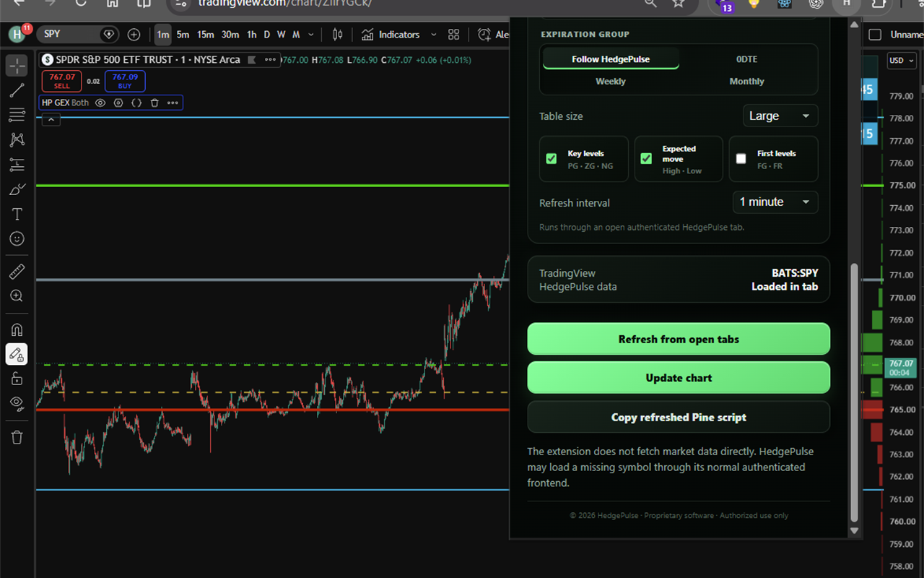Open HP GEX source code braces icon
Image resolution: width=924 pixels, height=578 pixels.
click(x=136, y=103)
